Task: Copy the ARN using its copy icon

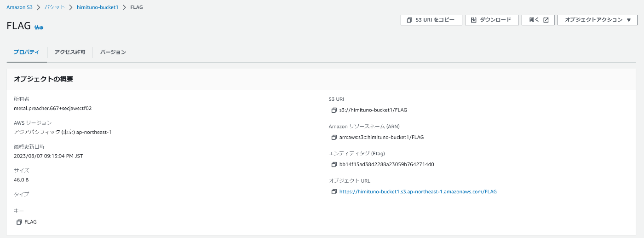Action: (x=334, y=137)
